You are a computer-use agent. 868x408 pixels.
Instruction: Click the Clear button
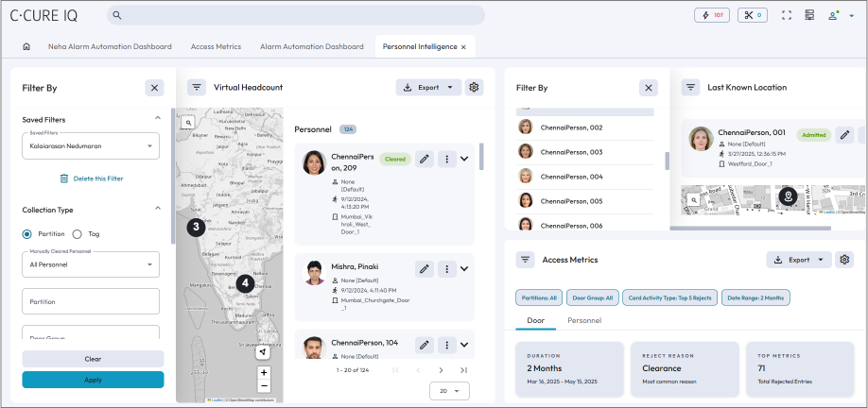pos(93,359)
